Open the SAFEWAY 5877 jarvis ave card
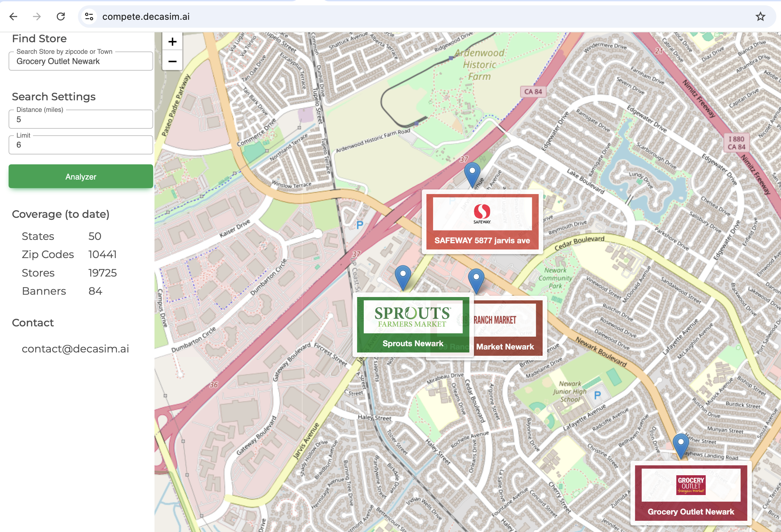This screenshot has height=532, width=781. pos(482,222)
